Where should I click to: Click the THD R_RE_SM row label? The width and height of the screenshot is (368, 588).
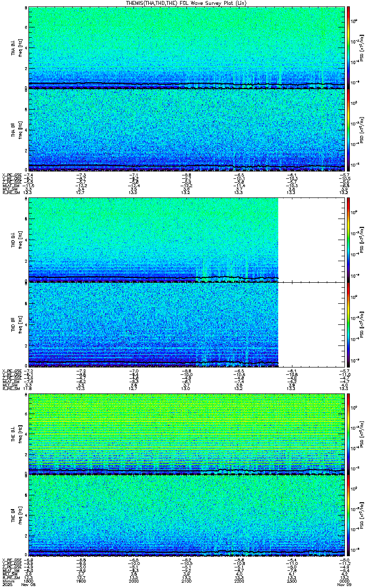point(11,388)
